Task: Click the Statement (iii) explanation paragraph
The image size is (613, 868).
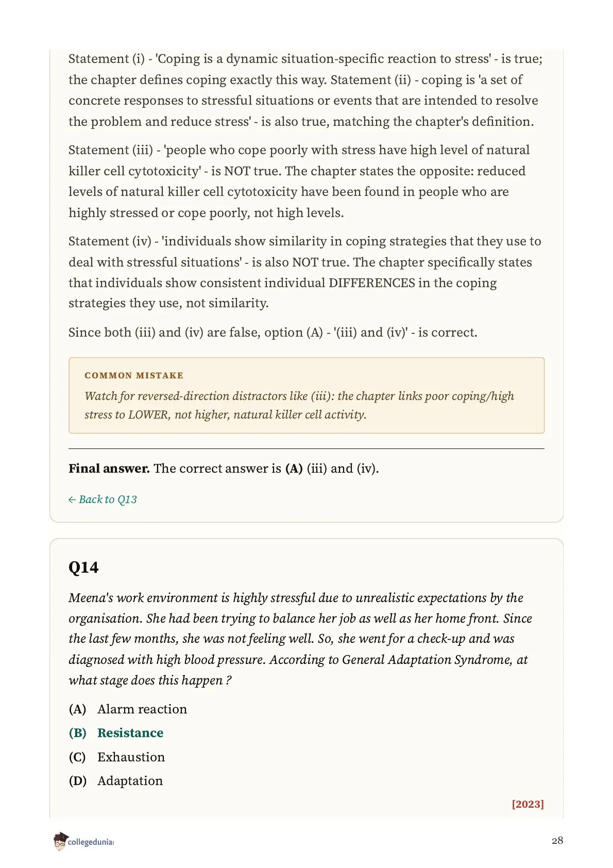Action: pos(299,181)
